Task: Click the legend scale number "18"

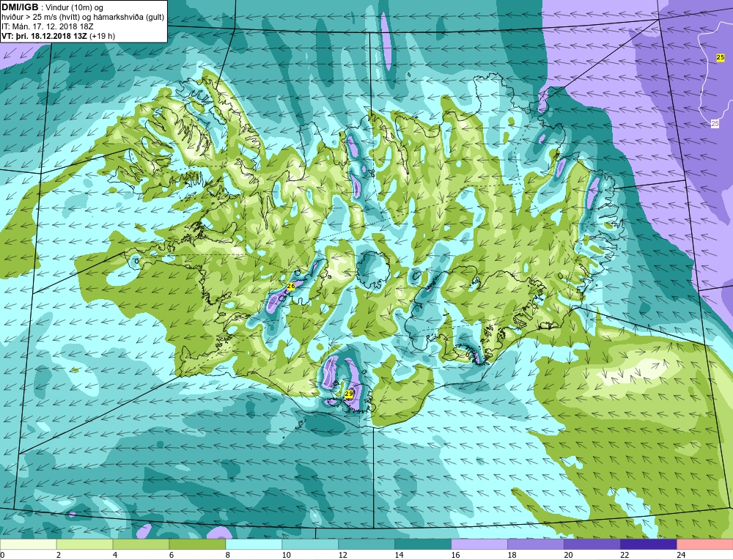Action: tap(512, 555)
